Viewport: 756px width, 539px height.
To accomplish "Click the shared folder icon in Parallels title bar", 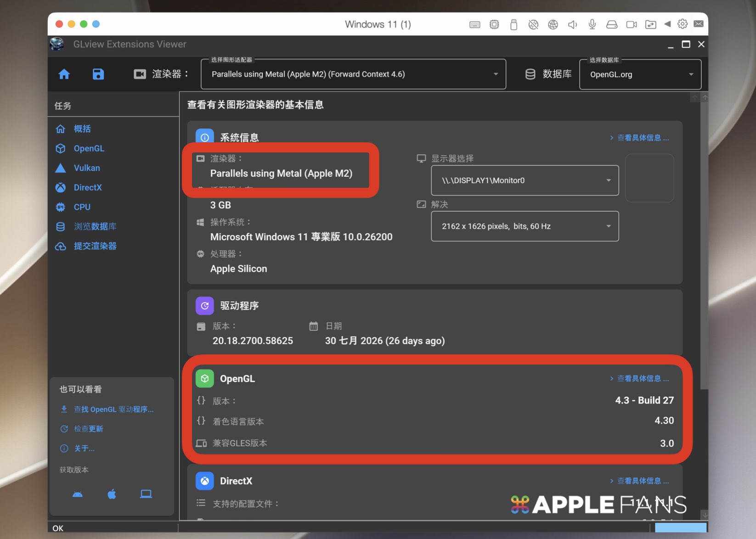I will tap(651, 24).
